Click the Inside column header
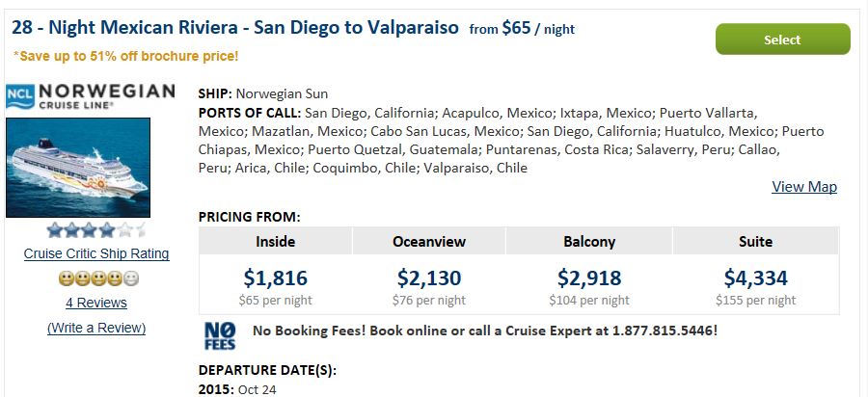The image size is (868, 397). [275, 241]
